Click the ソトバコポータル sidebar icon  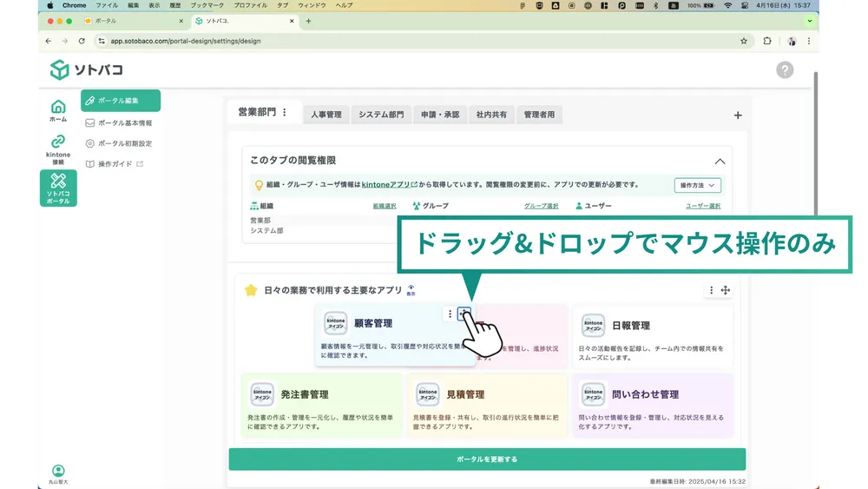point(58,188)
